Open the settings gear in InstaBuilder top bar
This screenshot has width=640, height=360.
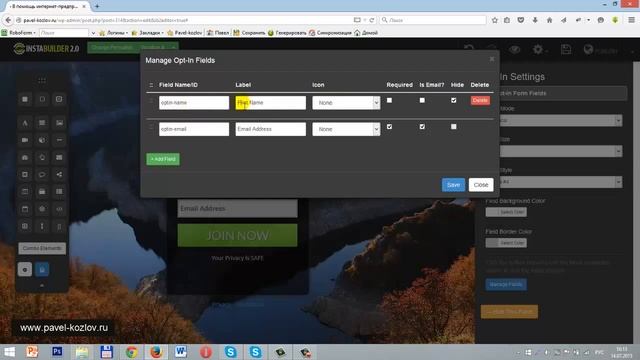pos(538,49)
